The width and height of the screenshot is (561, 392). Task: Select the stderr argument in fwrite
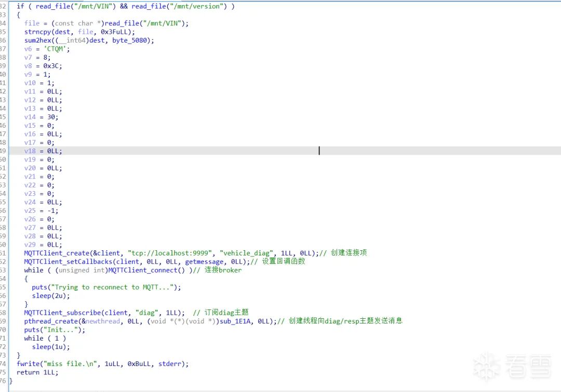click(169, 364)
